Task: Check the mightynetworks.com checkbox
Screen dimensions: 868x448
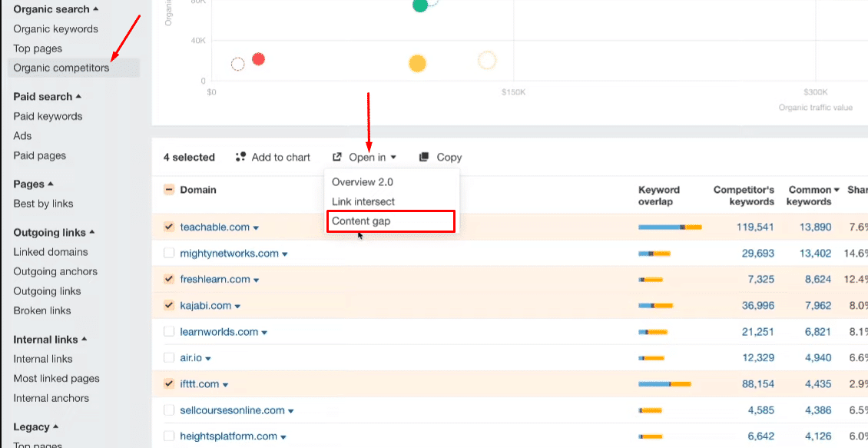Action: 169,253
